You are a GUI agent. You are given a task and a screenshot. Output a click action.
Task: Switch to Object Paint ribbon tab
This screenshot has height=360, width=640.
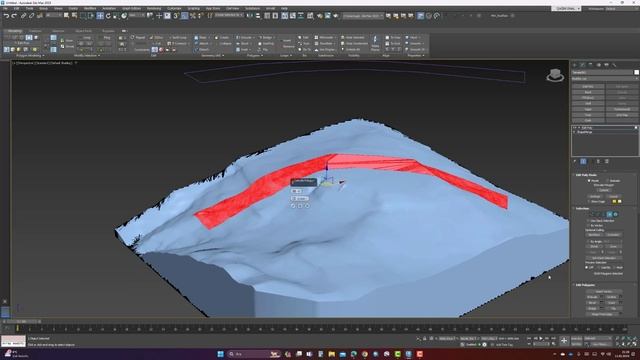(83, 31)
